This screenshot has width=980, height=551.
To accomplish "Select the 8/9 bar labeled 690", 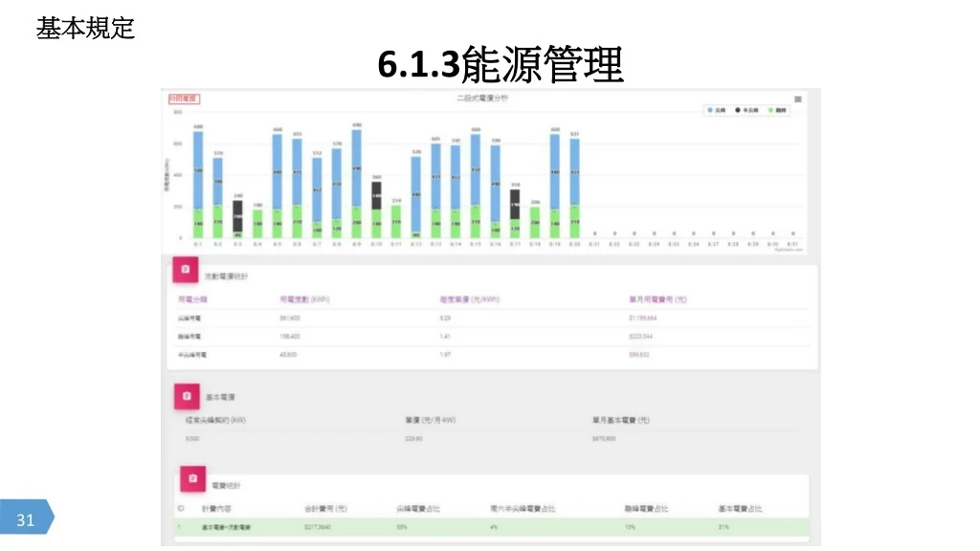I will coord(357,184).
